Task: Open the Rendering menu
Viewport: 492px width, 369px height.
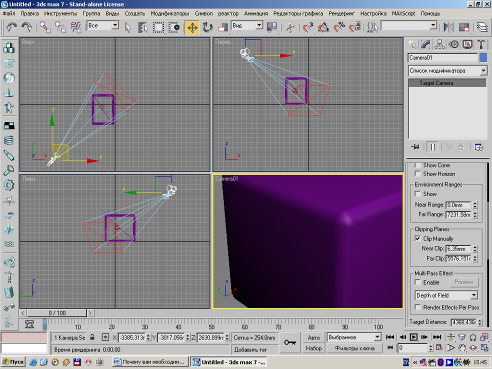Action: [341, 13]
